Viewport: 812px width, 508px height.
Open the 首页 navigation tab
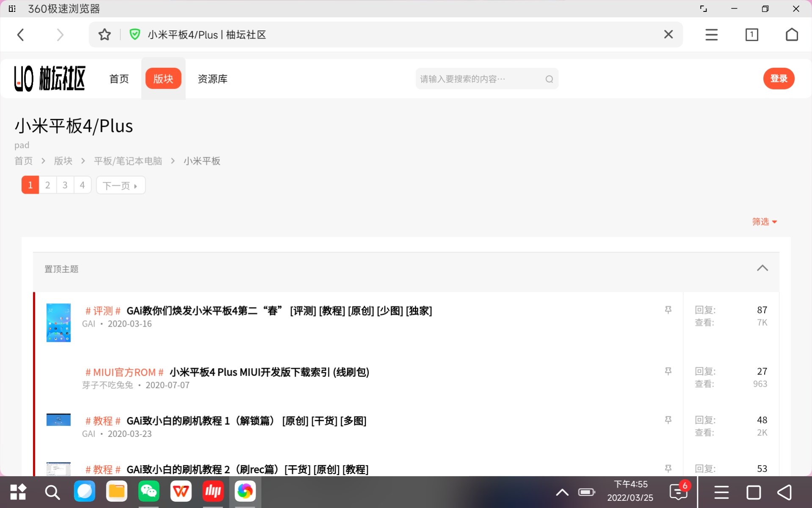click(x=119, y=79)
